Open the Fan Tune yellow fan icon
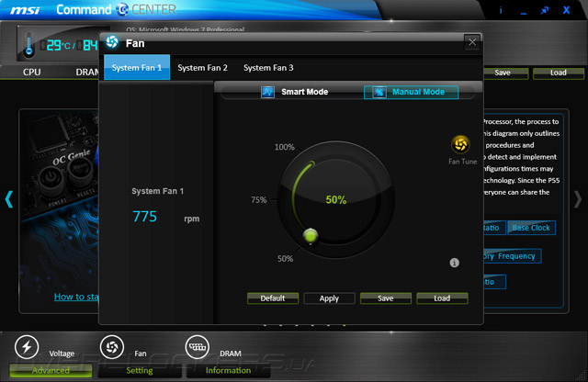This screenshot has height=382, width=588. [x=460, y=144]
